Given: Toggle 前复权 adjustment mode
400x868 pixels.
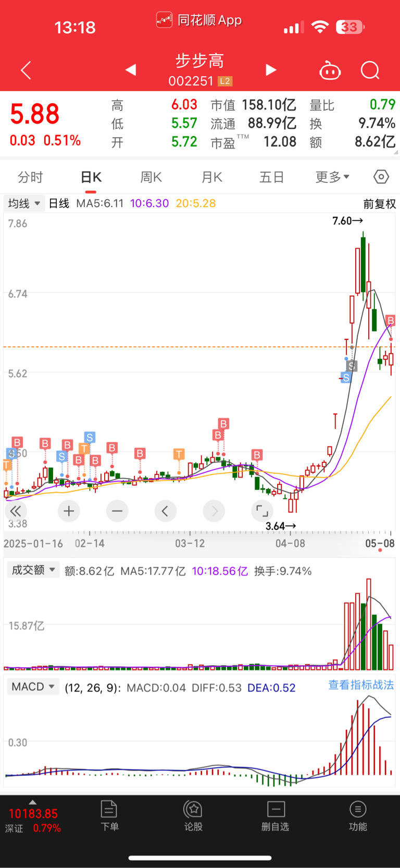Looking at the screenshot, I should [x=380, y=204].
